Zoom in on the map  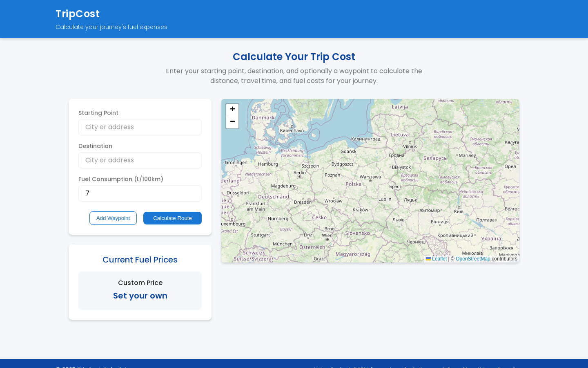232,110
